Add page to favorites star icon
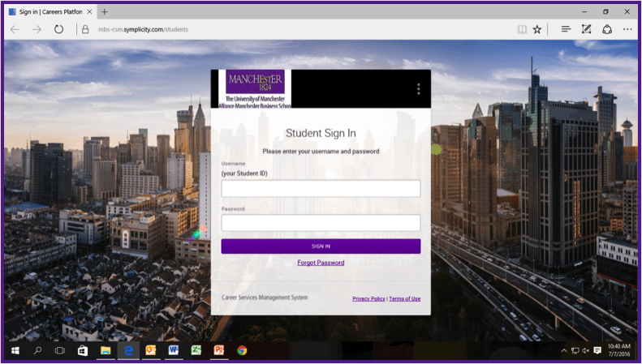The width and height of the screenshot is (642, 364). pyautogui.click(x=537, y=29)
